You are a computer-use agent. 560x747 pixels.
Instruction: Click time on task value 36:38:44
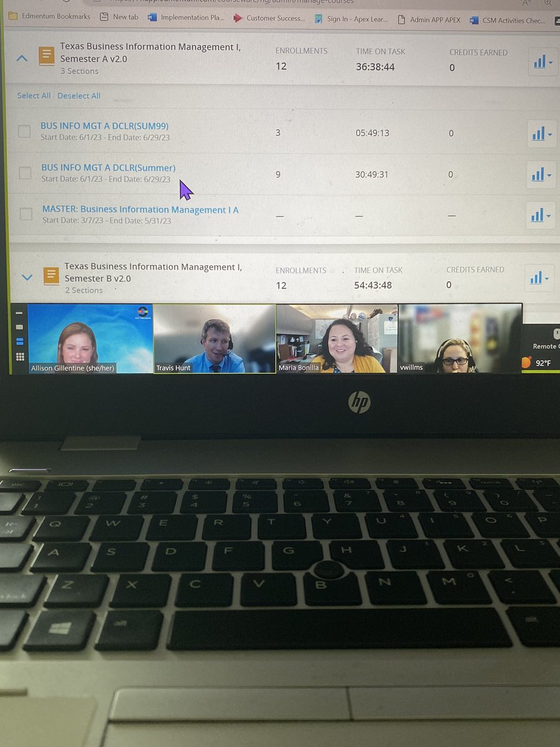(x=375, y=67)
